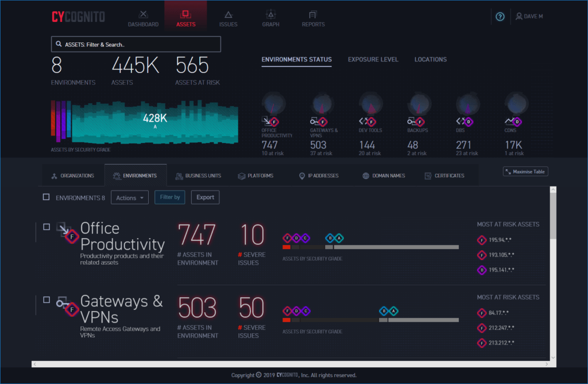Click the table scroll-up arrow

(553, 190)
